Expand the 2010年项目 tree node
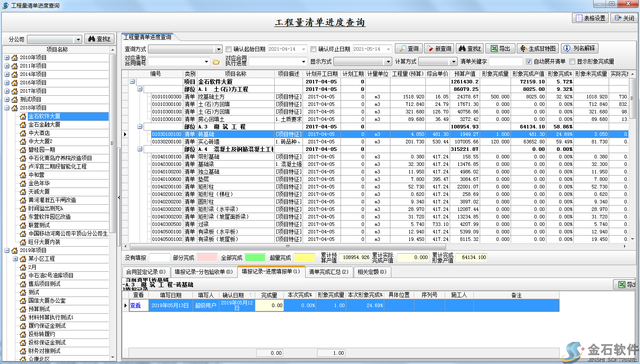This screenshot has height=364, width=640. 7,57
